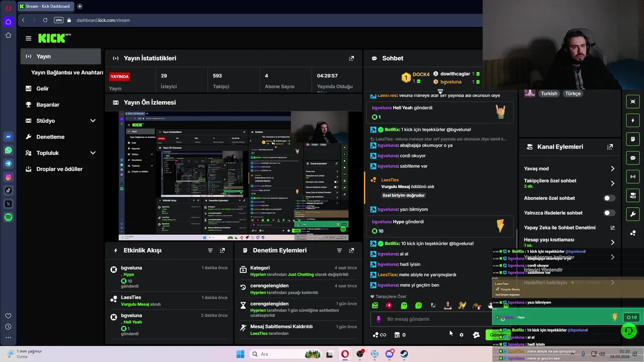Open Denetleme section

[x=50, y=137]
